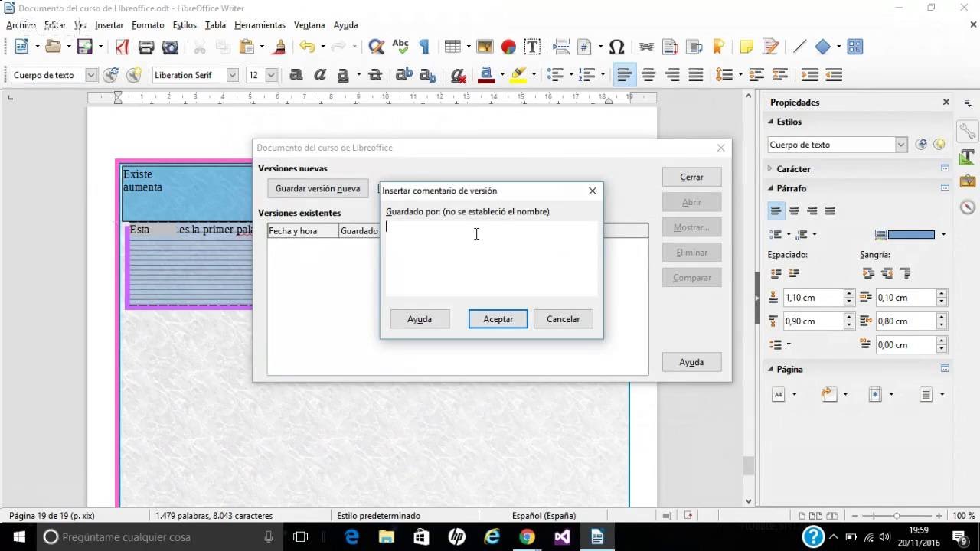Click the Insert text box icon

[x=532, y=47]
